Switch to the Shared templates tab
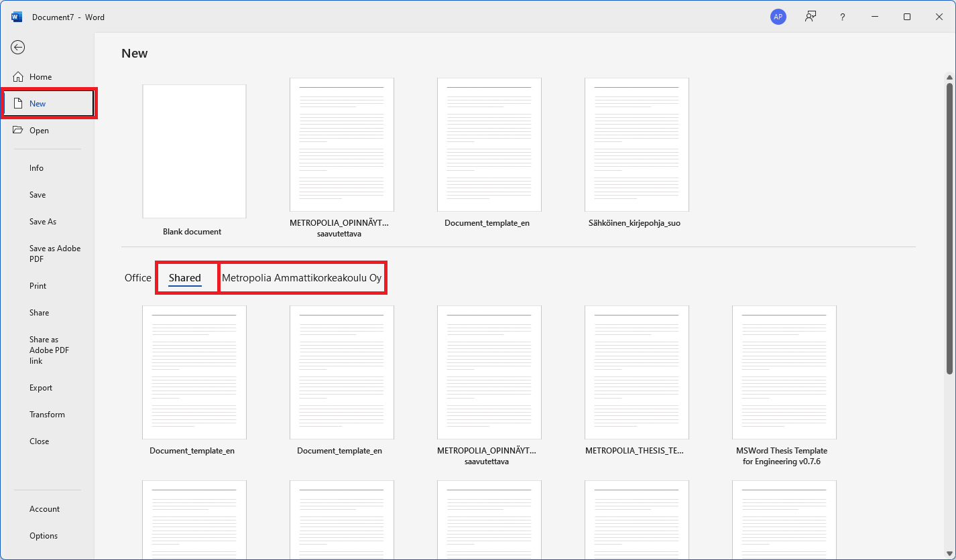The height and width of the screenshot is (560, 956). tap(185, 278)
